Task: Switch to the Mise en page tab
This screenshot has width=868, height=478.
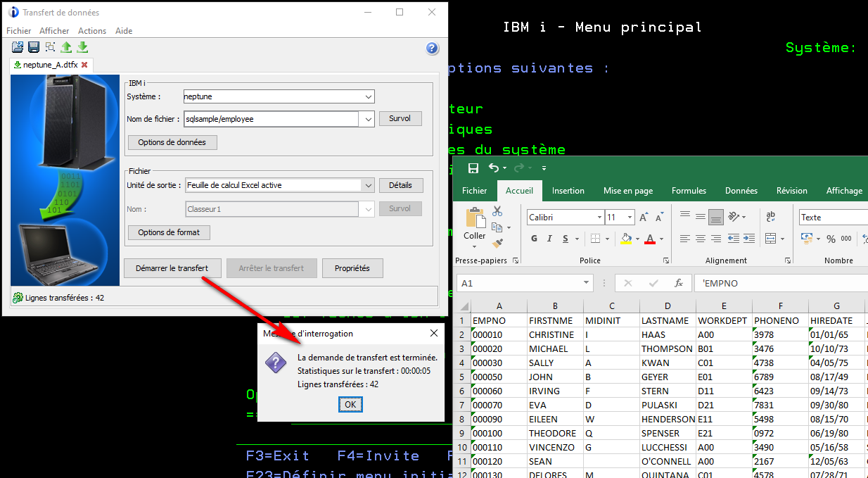Action: [x=628, y=191]
